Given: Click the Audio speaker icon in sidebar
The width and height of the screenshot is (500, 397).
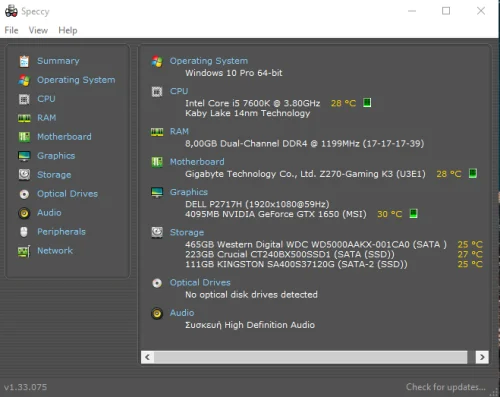Looking at the screenshot, I should coord(24,213).
